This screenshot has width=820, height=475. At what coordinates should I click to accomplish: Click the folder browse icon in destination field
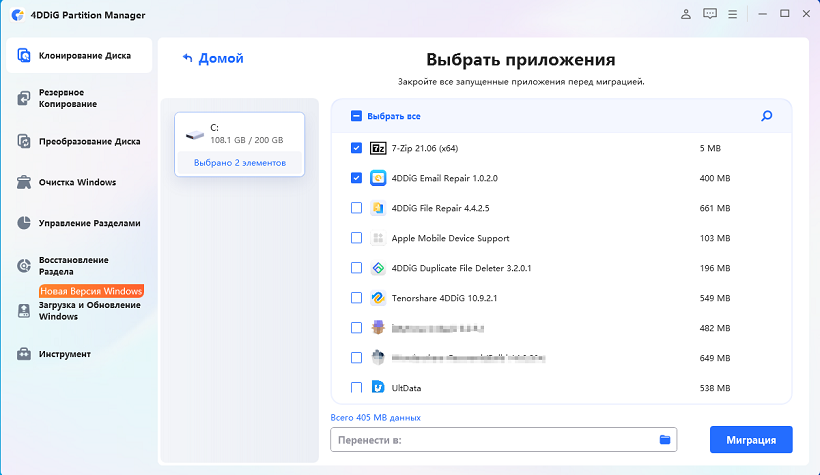point(665,439)
